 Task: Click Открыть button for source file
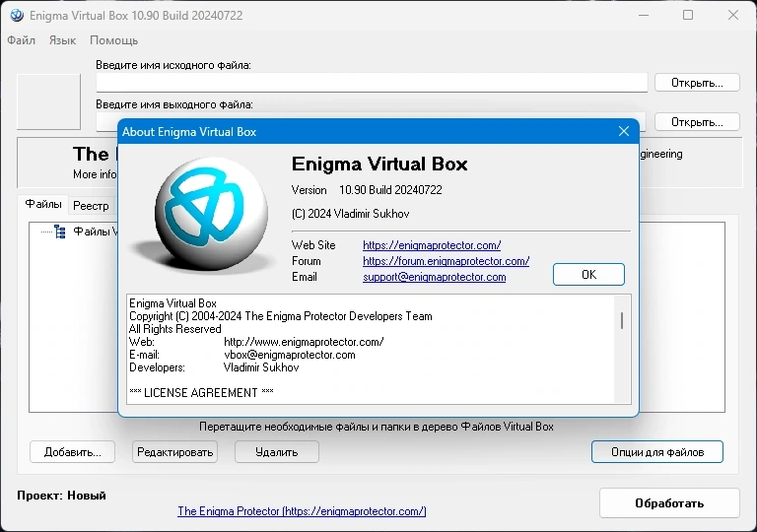(x=697, y=83)
